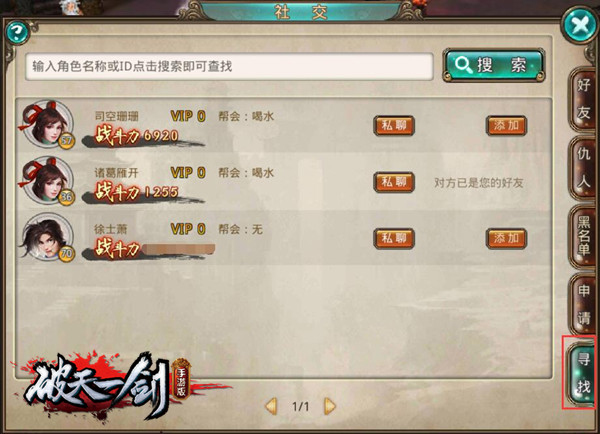This screenshot has width=600, height=434.
Task: Go to previous page with left arrow
Action: pos(271,406)
